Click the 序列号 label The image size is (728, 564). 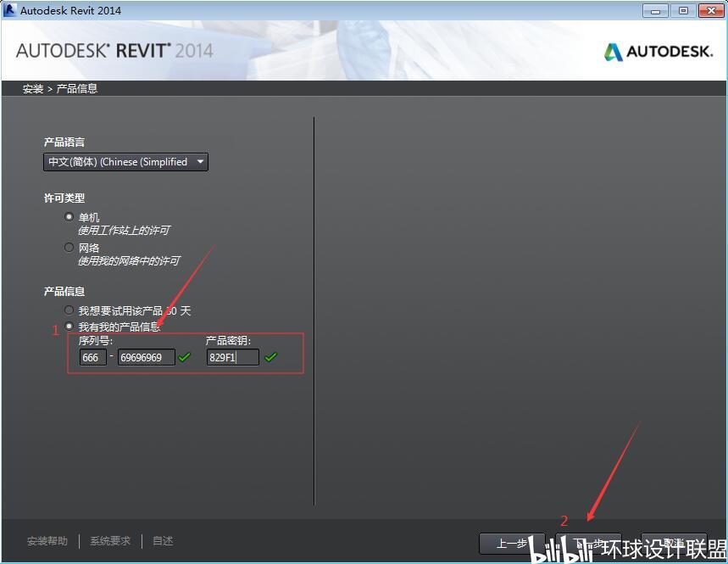[95, 341]
